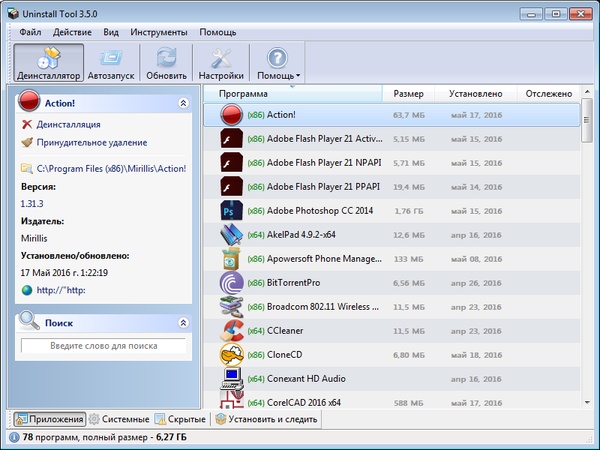Sort list by Размер column header

pyautogui.click(x=408, y=94)
